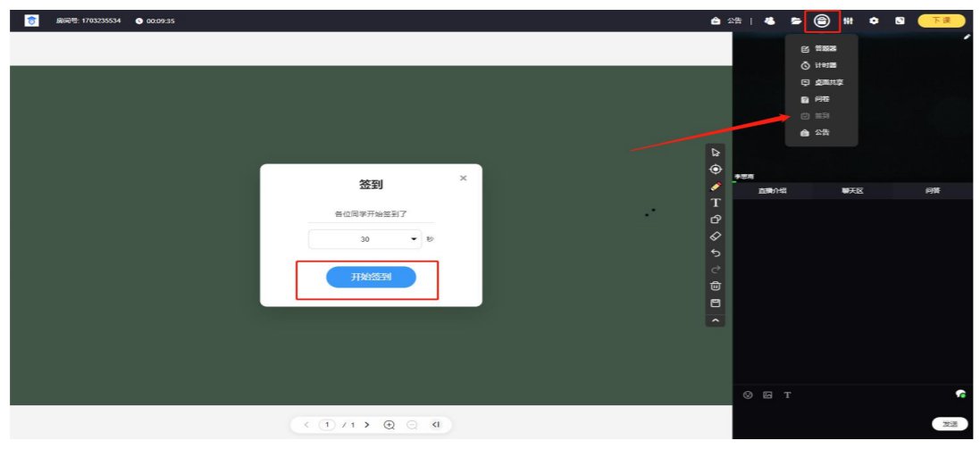This screenshot has height=449, width=980.
Task: Click the chat bubble status icon
Action: click(x=960, y=394)
